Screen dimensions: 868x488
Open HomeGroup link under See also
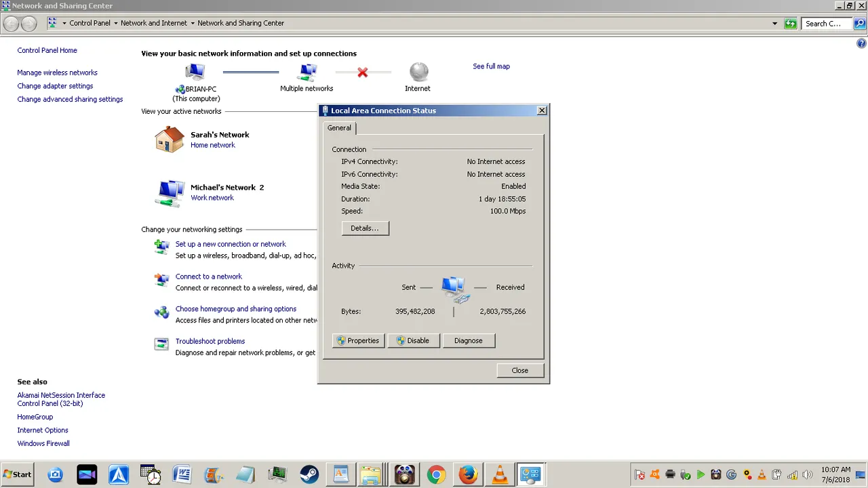coord(35,417)
